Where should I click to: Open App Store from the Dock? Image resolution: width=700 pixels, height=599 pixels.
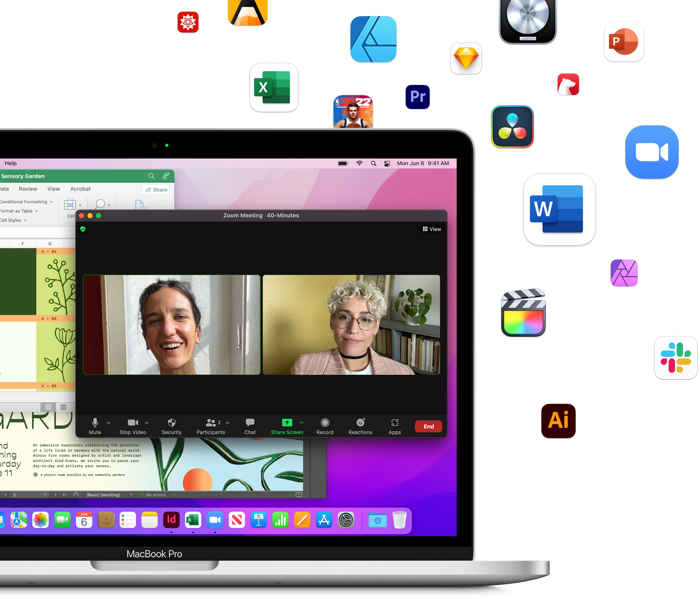tap(324, 520)
